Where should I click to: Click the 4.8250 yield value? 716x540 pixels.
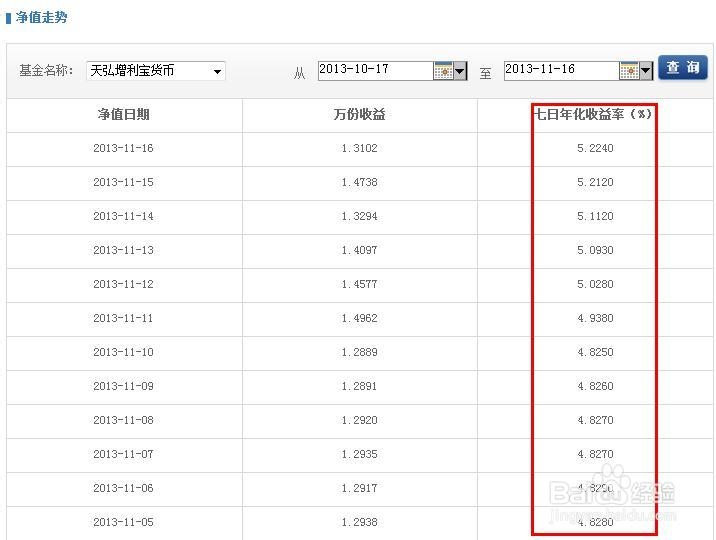tap(595, 352)
